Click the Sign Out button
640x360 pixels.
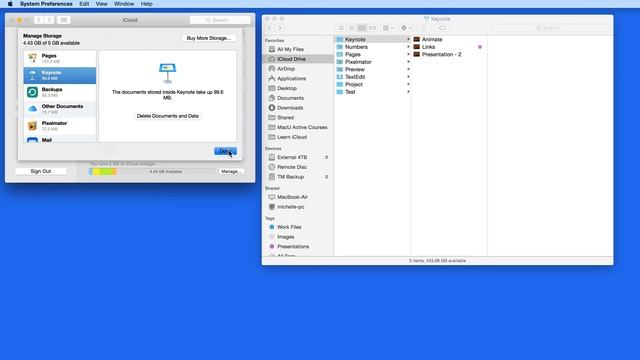click(x=41, y=171)
